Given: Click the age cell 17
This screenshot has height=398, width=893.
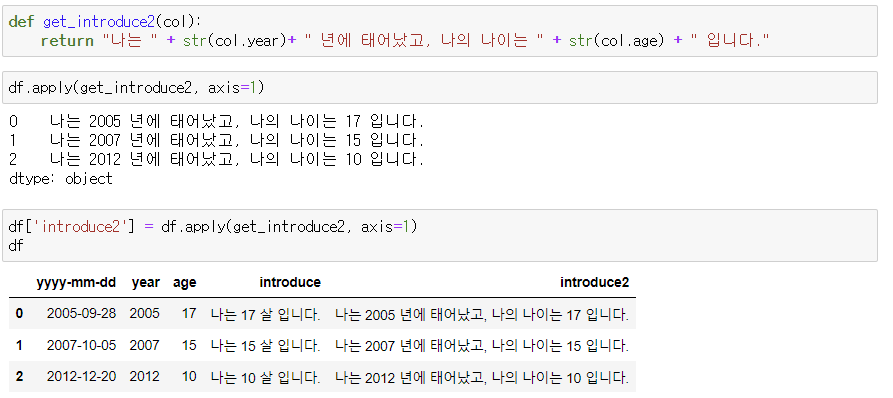Looking at the screenshot, I should point(189,314).
